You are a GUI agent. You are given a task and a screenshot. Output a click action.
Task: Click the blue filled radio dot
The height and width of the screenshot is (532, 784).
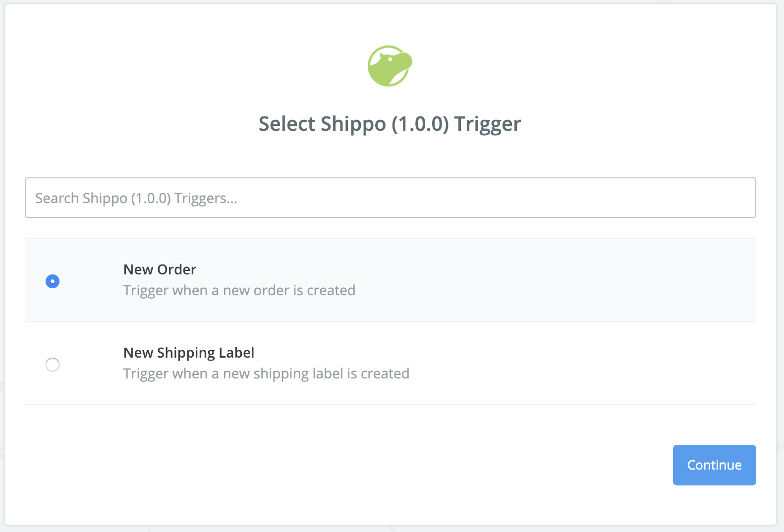point(53,281)
